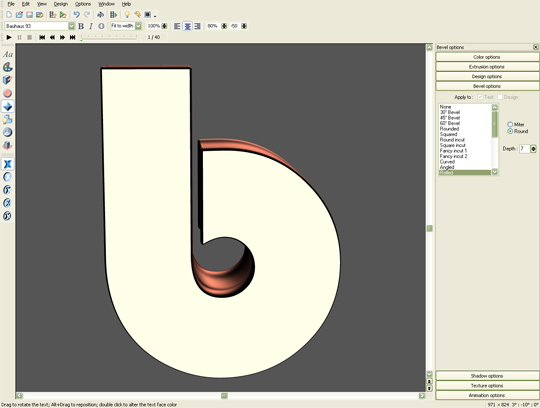Click the black square toolbar icon
Image resolution: width=540 pixels, height=408 pixels.
[x=148, y=15]
